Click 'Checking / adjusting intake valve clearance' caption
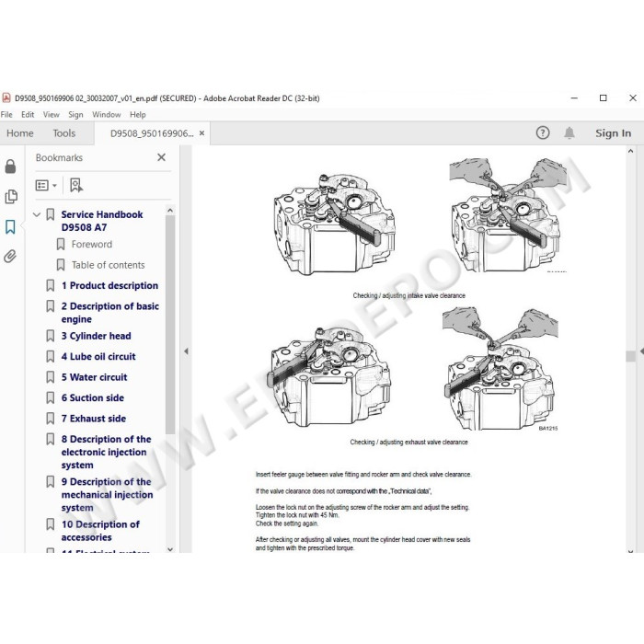The image size is (644, 644). 408,295
